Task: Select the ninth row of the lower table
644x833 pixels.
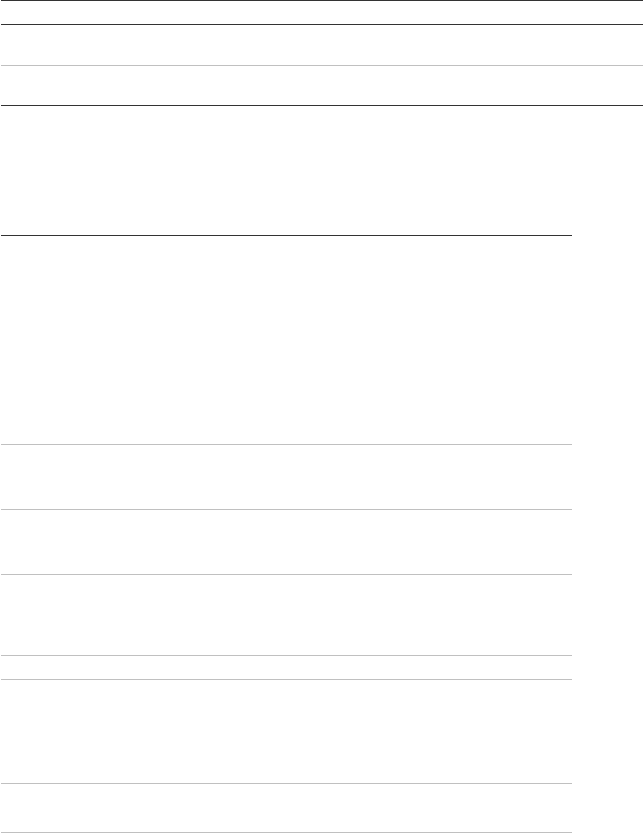Action: 285,587
